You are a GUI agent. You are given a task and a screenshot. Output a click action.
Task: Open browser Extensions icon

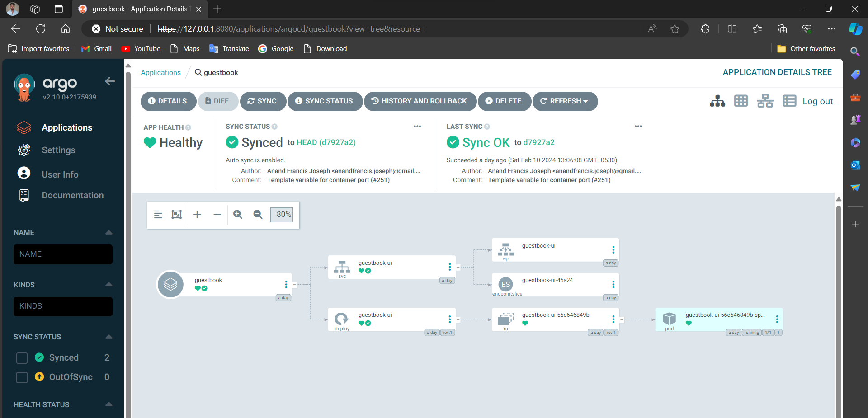(x=705, y=29)
